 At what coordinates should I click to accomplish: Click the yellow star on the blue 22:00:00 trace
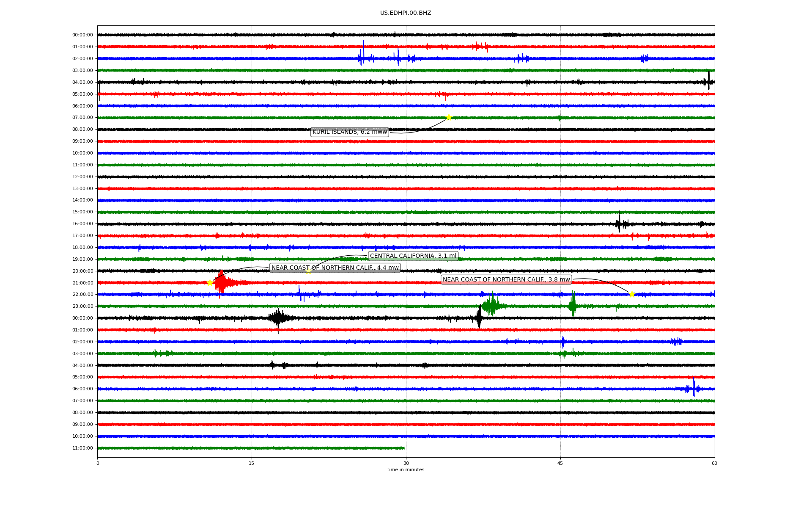(632, 294)
